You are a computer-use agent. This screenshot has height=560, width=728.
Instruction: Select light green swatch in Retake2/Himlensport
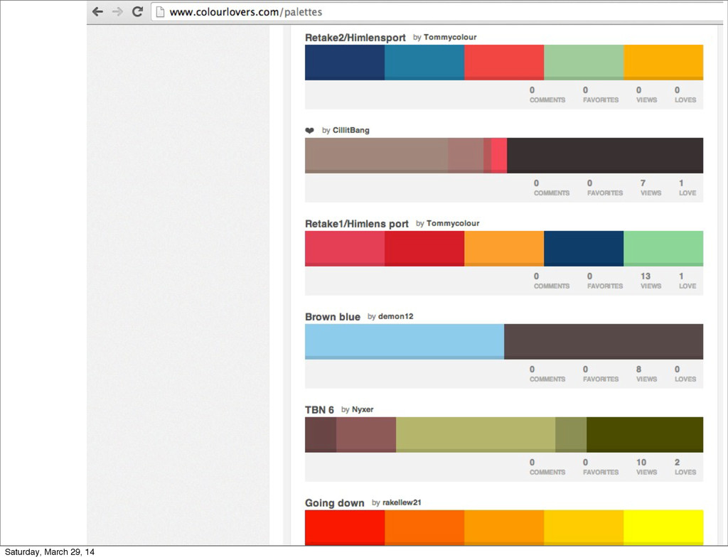tap(584, 63)
